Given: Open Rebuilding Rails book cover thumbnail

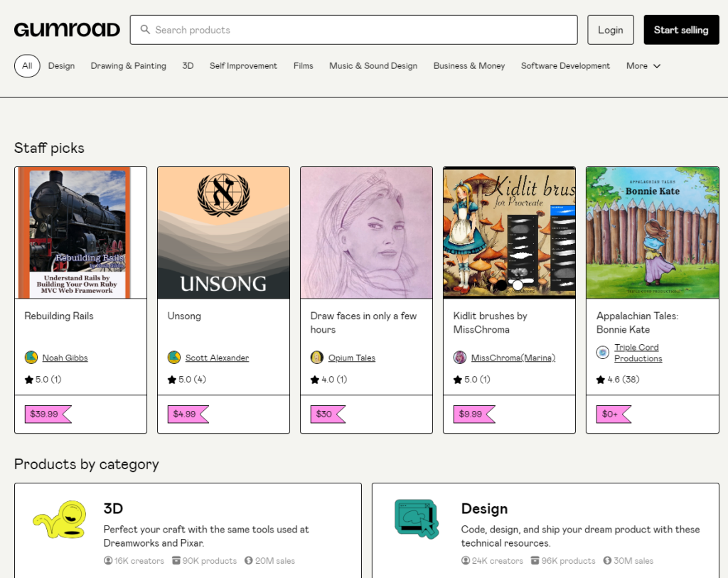Looking at the screenshot, I should [x=81, y=232].
